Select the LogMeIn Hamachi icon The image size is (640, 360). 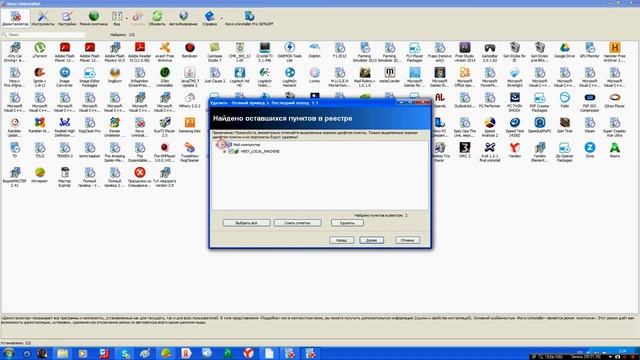tap(289, 77)
